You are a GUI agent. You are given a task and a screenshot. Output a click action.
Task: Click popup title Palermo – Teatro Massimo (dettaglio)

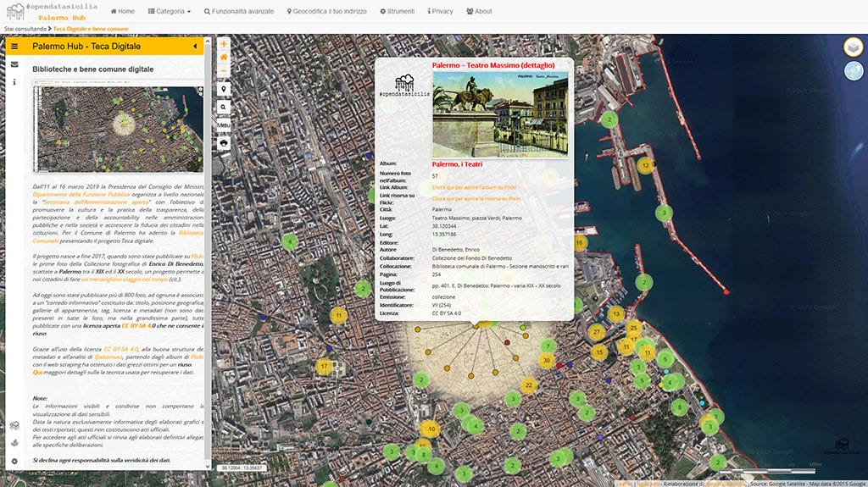pos(493,65)
